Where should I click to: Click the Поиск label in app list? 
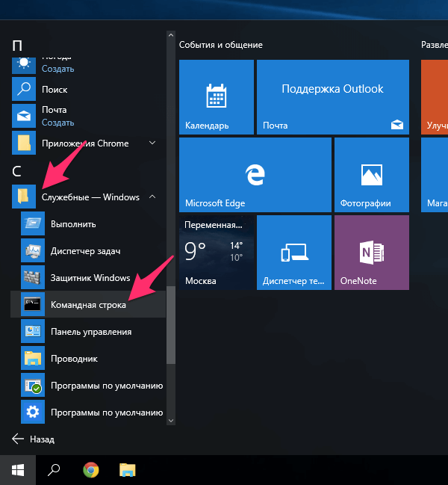(55, 90)
